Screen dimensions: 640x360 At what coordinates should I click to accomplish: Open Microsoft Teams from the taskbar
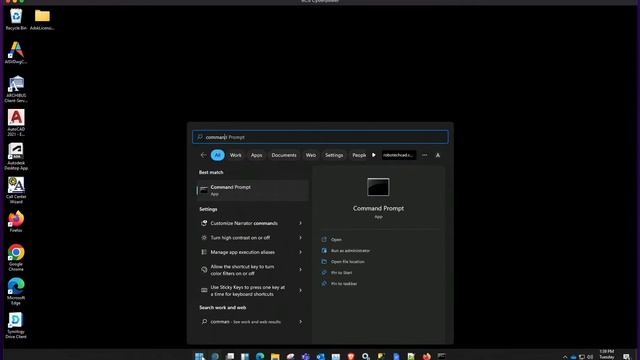point(305,356)
